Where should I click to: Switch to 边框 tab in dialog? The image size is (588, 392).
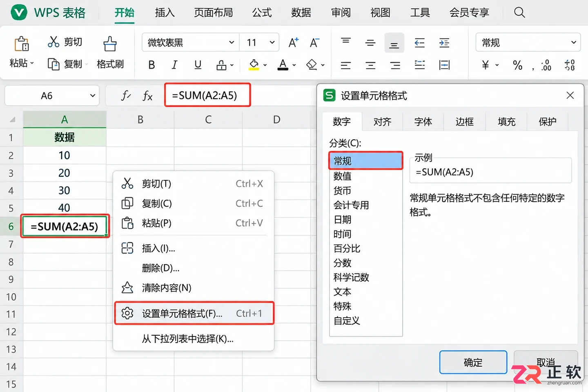click(465, 122)
